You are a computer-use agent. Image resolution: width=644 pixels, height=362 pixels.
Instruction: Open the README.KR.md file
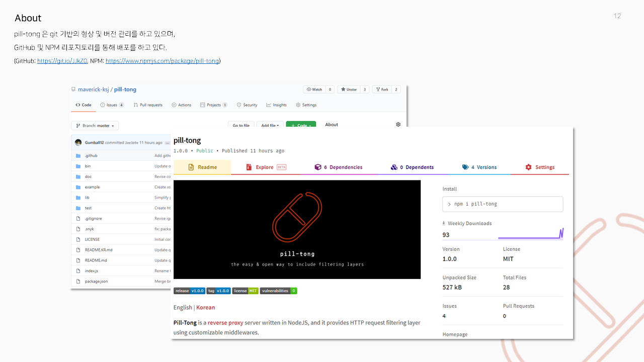99,250
